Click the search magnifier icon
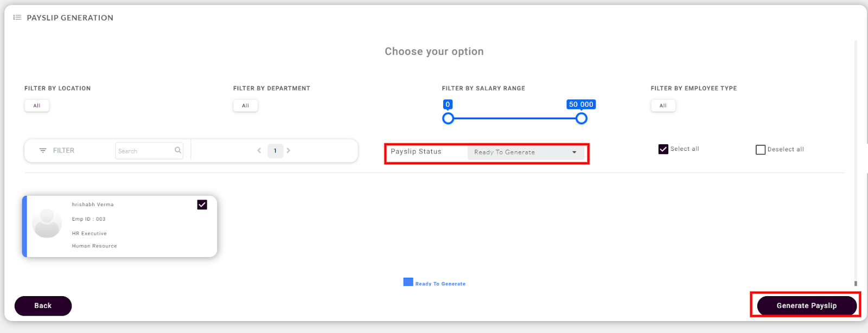868x333 pixels. pyautogui.click(x=177, y=150)
